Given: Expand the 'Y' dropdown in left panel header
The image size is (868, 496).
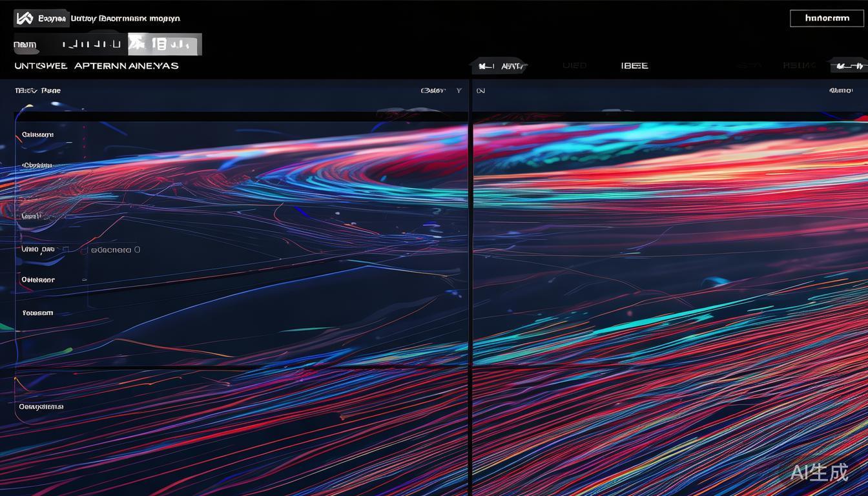Looking at the screenshot, I should point(459,91).
